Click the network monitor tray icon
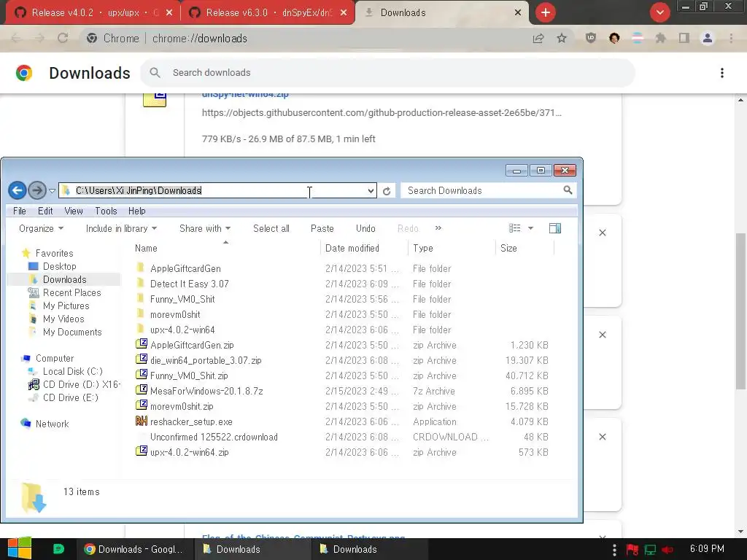747x560 pixels. [x=650, y=550]
